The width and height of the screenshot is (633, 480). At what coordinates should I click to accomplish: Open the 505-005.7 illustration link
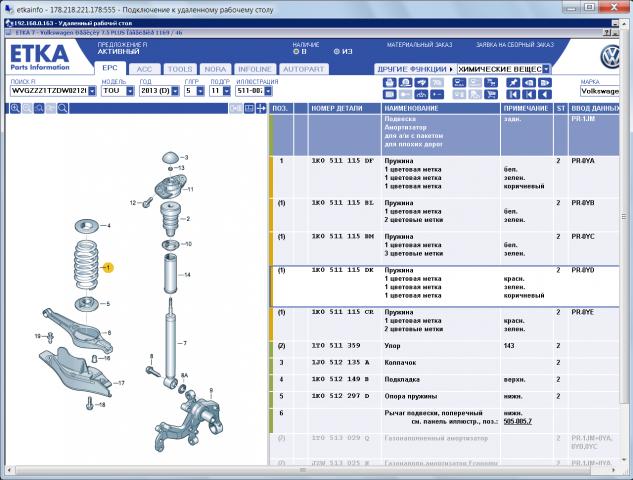click(x=518, y=421)
